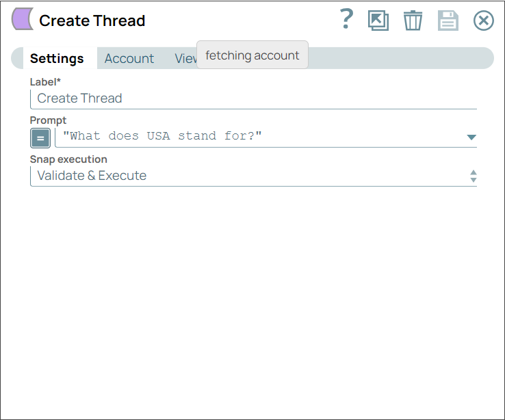Click the save floppy disk icon
Screen dimensions: 505x420
448,21
